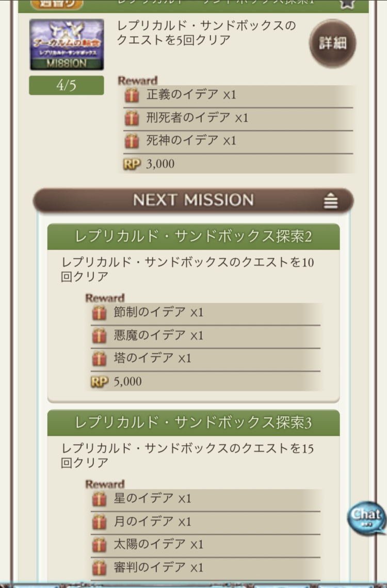Screen dimensions: 387x588
Task: Click the RP icon next to 3,000
Action: (x=132, y=164)
